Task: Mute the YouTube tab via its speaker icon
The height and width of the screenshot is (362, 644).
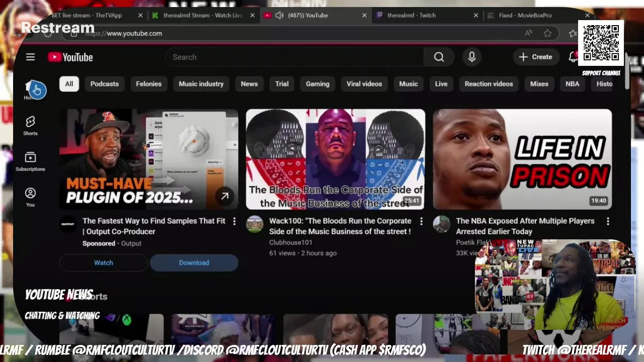Action: [279, 15]
